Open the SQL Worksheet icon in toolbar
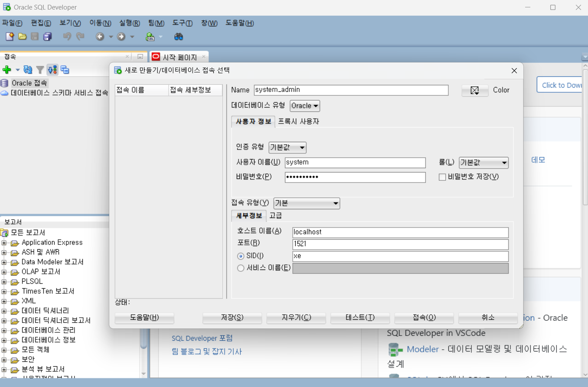The image size is (588, 387). coord(150,37)
